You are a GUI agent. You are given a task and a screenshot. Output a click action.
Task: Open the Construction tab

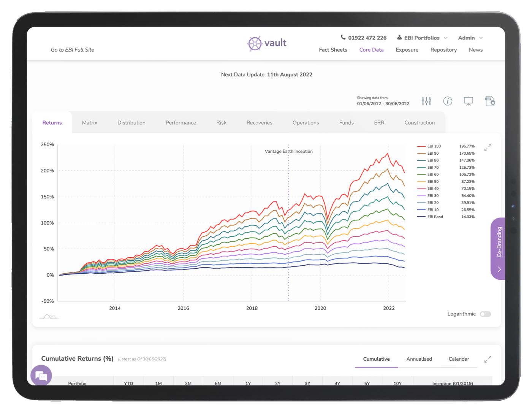(419, 122)
